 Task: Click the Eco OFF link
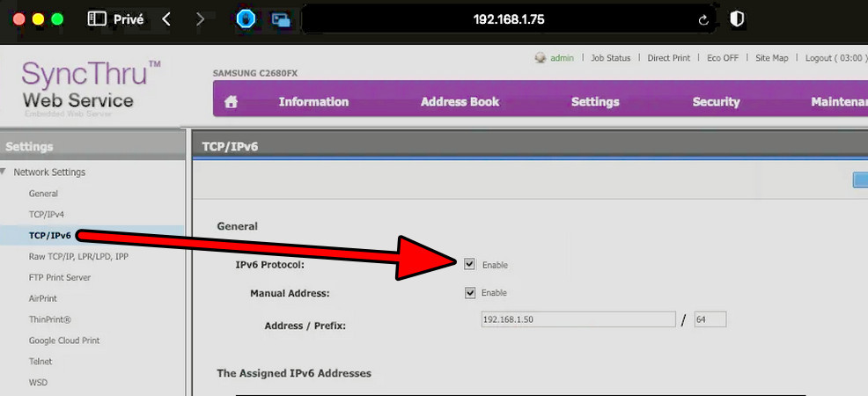[723, 57]
